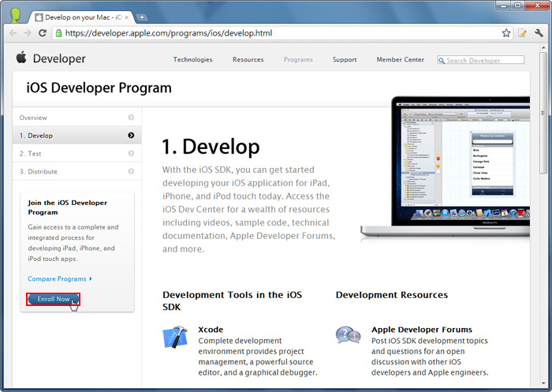Click the Apple Developer Forums speech-bubble icon
552x392 pixels.
349,334
